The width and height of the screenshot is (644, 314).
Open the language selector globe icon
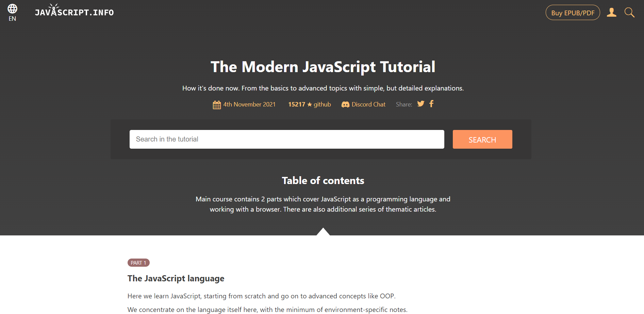point(12,9)
